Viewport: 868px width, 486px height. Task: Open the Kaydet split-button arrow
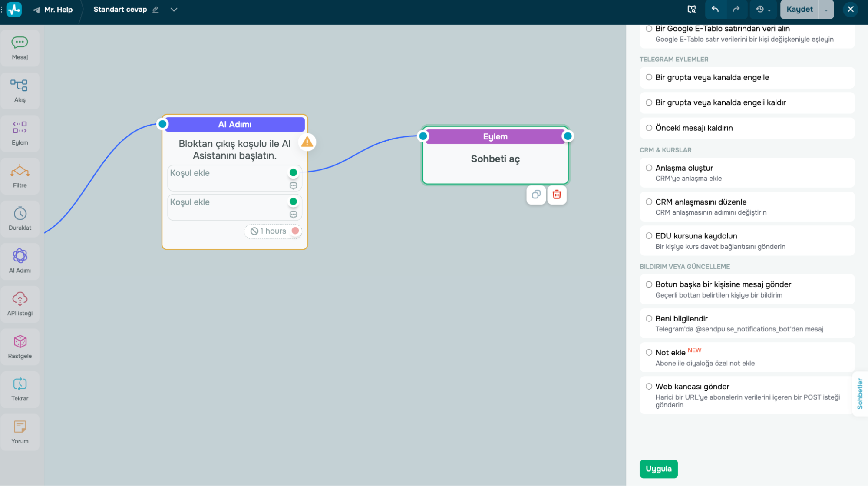click(x=826, y=10)
